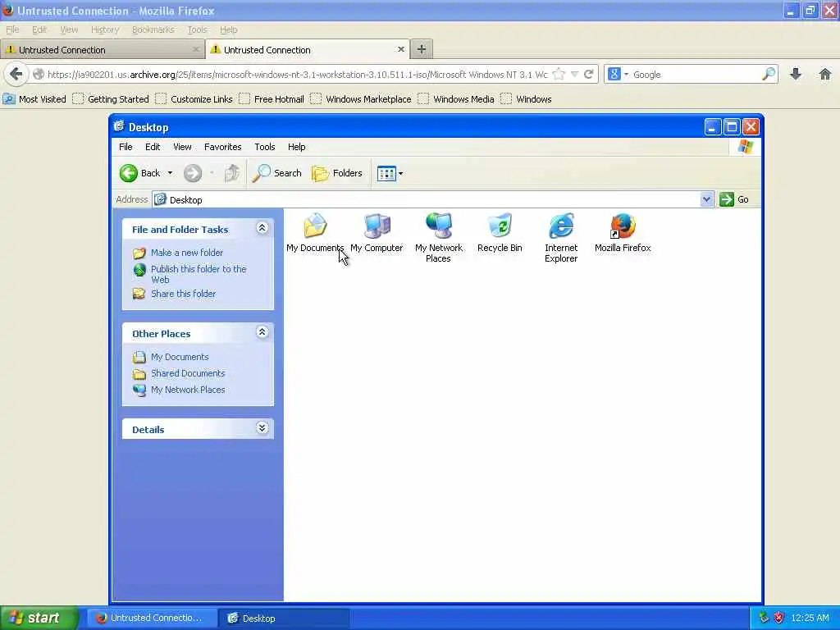Open Explorer Tools menu
Viewport: 840px width, 630px height.
click(265, 147)
